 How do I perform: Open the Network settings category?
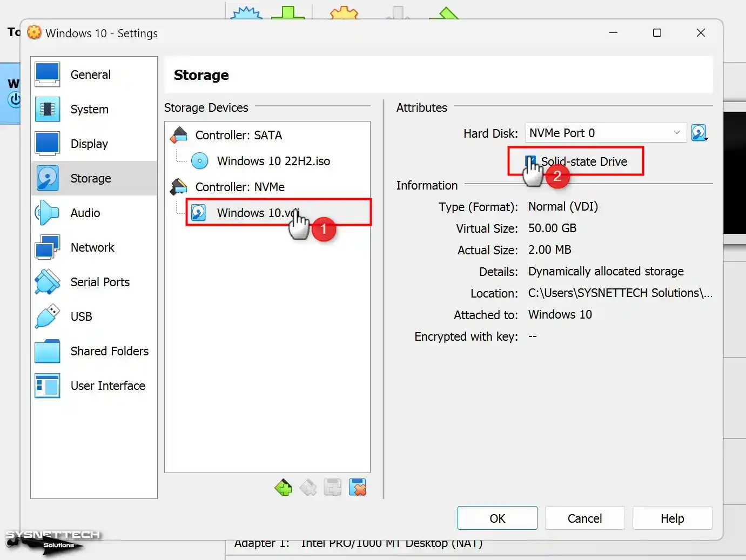[94, 247]
